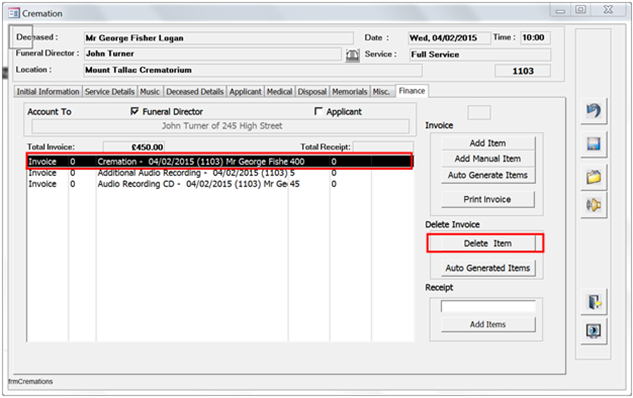Click the Location field Mount Tallac Crematorium

253,70
